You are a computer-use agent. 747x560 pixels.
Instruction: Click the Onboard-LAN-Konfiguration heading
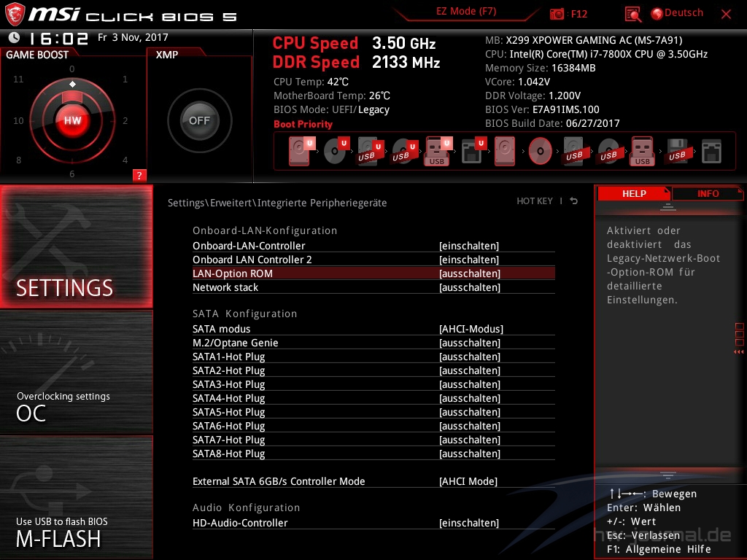coord(265,230)
